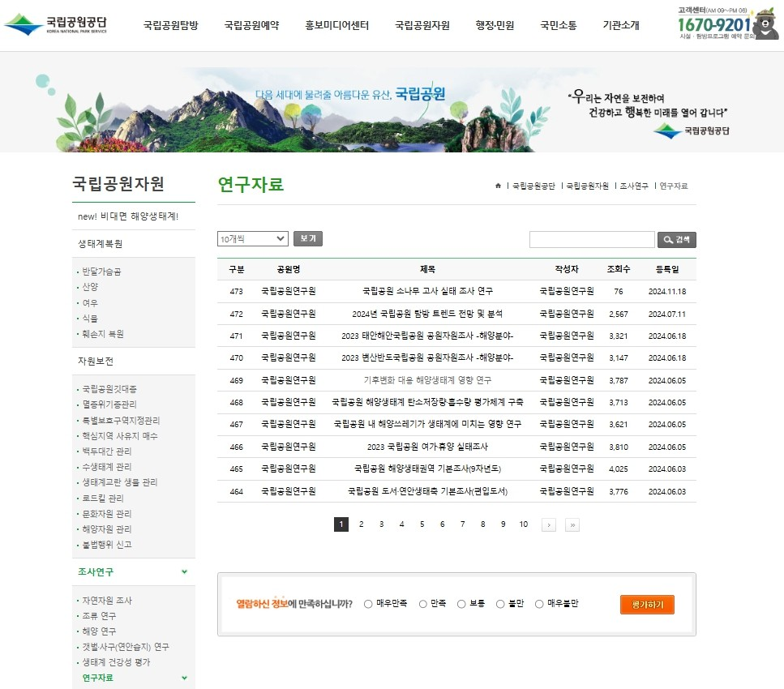Click date 2024.11.18 in row 473

[667, 292]
